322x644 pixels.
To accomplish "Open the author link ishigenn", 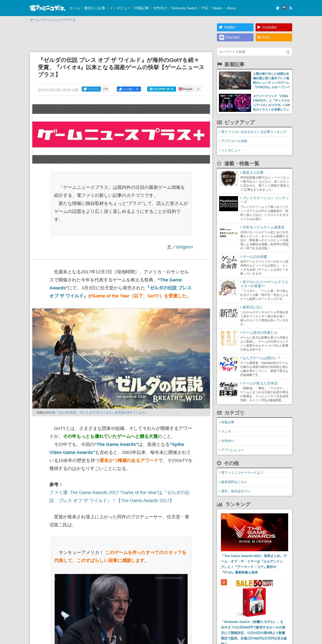I will click(184, 247).
